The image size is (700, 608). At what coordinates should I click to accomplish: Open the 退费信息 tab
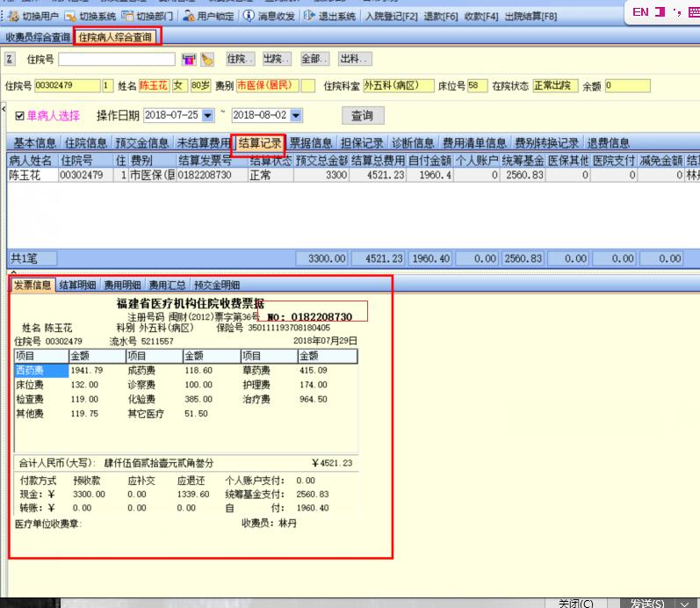[608, 143]
